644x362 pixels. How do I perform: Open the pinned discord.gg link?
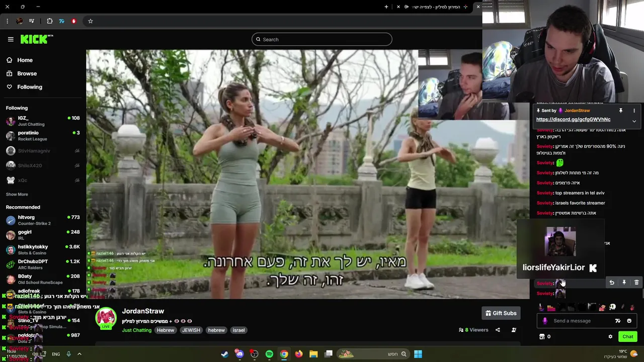[573, 120]
